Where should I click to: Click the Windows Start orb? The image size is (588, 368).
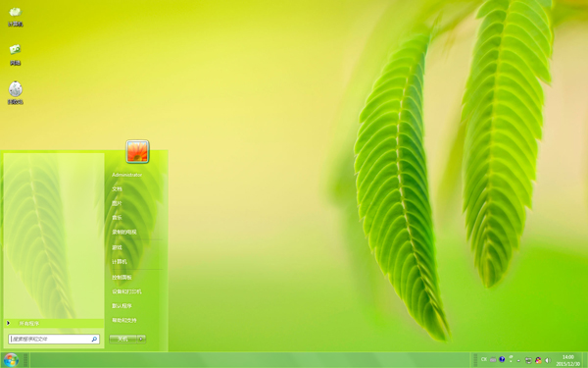pos(11,360)
